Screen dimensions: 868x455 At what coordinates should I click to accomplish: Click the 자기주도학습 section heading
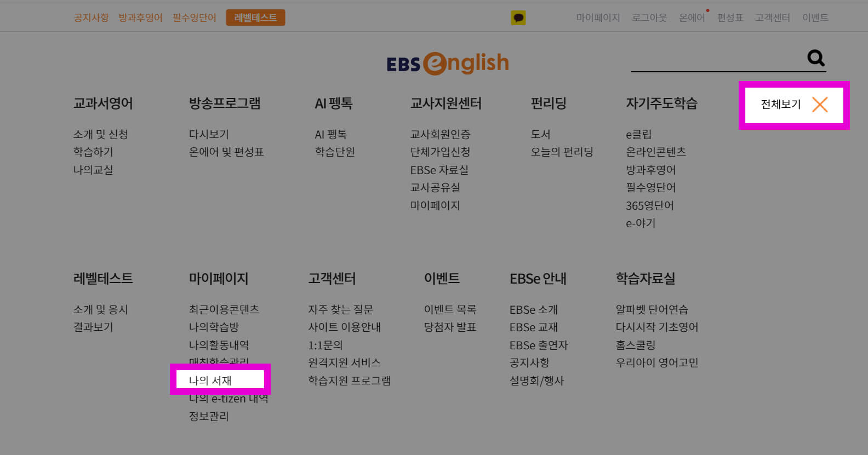click(661, 103)
